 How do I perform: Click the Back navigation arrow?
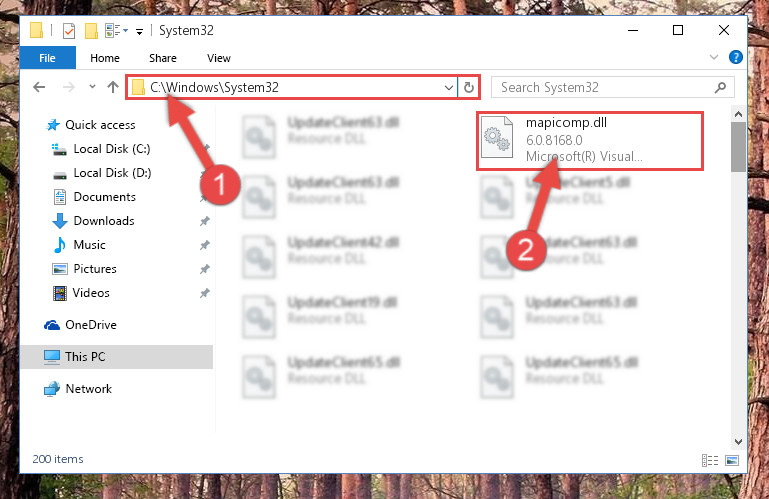coord(39,87)
